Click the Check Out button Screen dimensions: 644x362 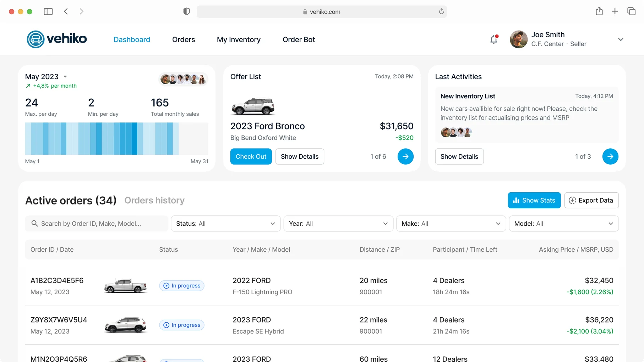point(251,157)
